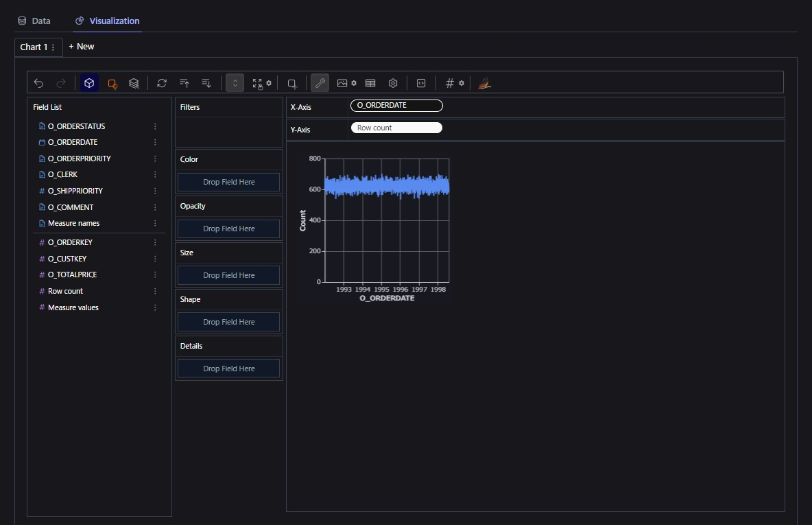Image resolution: width=812 pixels, height=525 pixels.
Task: Click O_ORDERDATE calendar type icon in list
Action: pos(42,142)
